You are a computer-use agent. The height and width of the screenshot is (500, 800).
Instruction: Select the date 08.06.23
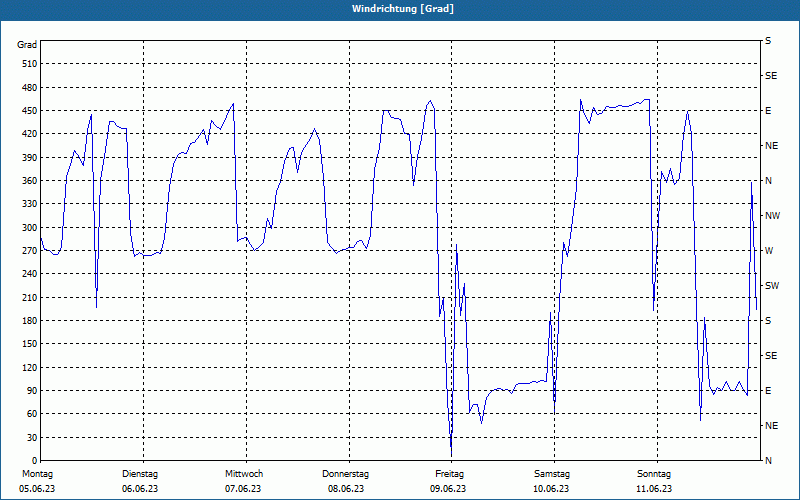(x=346, y=489)
